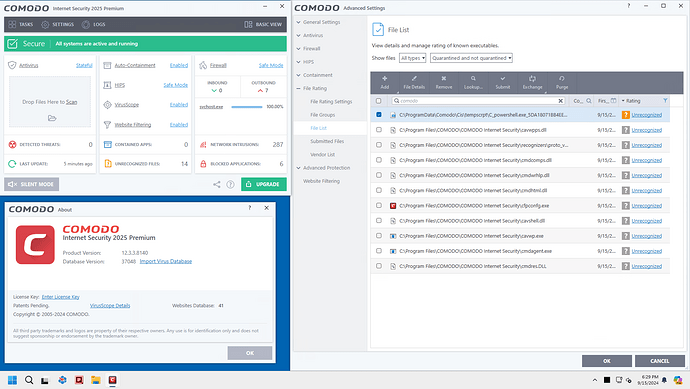690x389 pixels.
Task: Click the share icon next to Upgrade
Action: [x=217, y=184]
